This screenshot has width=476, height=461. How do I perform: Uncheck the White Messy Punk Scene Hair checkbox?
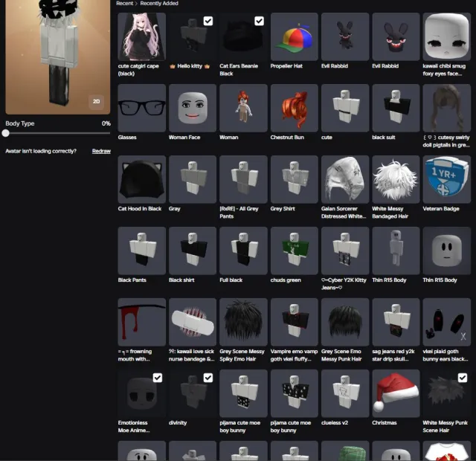463,378
